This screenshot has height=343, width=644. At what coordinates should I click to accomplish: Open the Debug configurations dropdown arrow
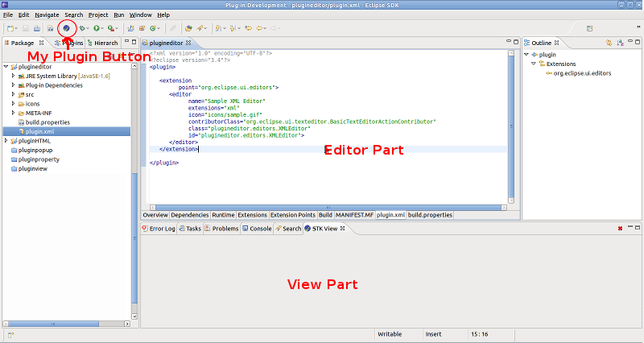(x=88, y=28)
